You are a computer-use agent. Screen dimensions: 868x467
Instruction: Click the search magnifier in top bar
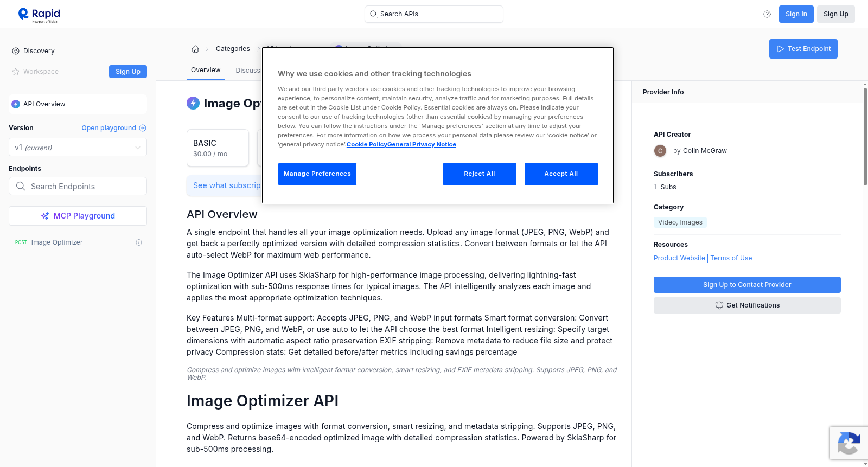[x=373, y=14]
